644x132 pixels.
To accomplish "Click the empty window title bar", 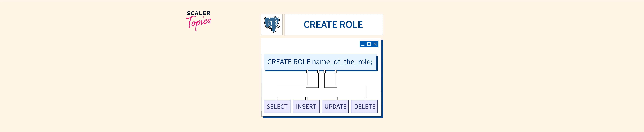I will click(310, 44).
